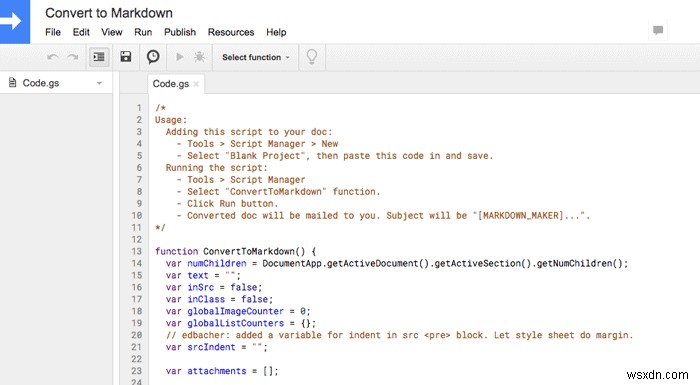Click the closing '*/' comment line
The height and width of the screenshot is (385, 700).
coord(160,227)
